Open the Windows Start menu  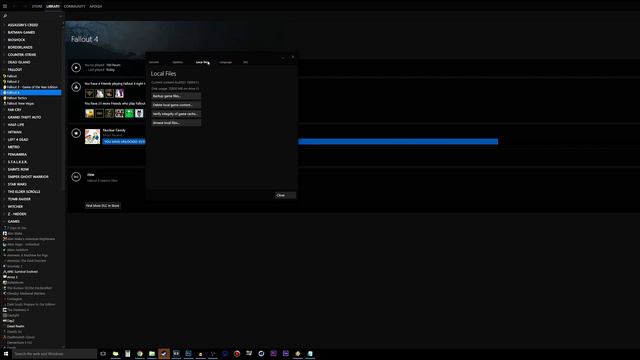6,353
